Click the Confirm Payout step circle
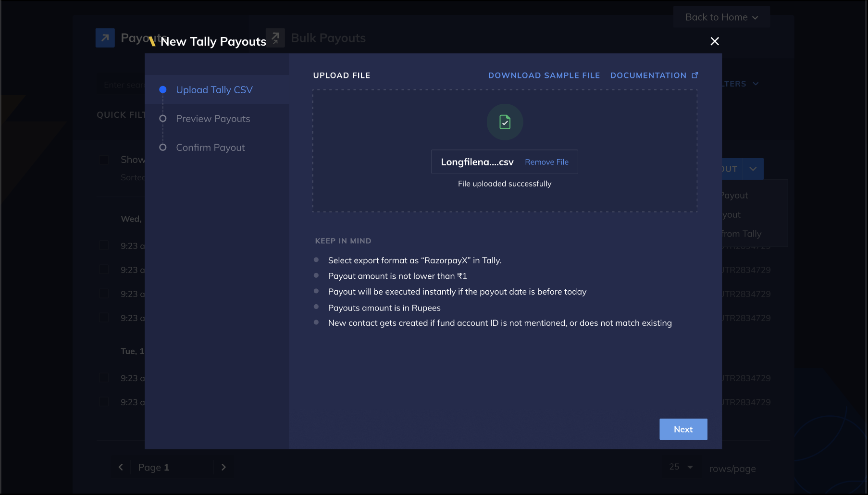Image resolution: width=868 pixels, height=495 pixels. 163,148
